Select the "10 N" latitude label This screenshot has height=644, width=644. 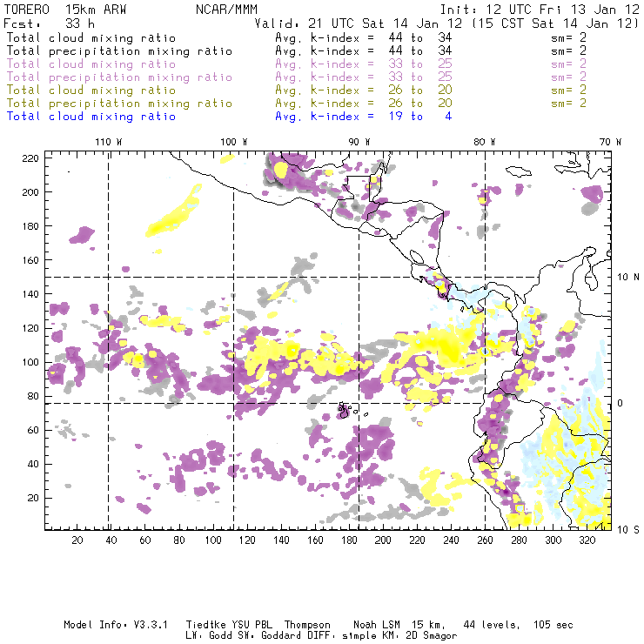[x=628, y=278]
